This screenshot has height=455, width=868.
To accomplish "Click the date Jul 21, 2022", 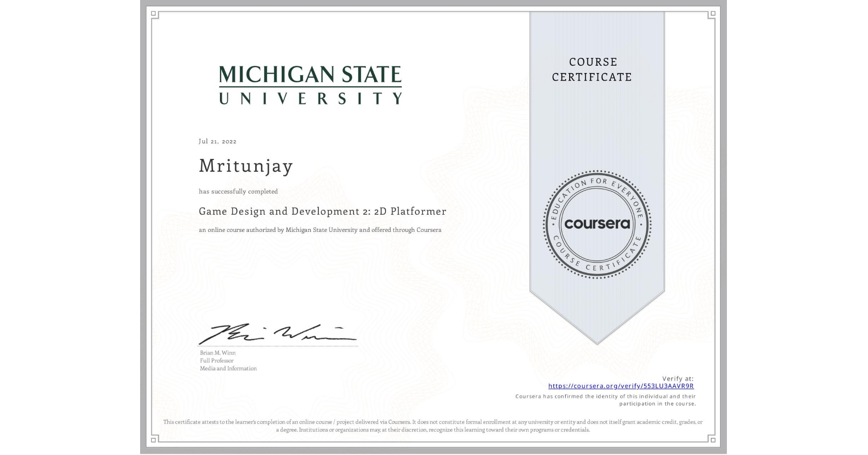I will 217,141.
